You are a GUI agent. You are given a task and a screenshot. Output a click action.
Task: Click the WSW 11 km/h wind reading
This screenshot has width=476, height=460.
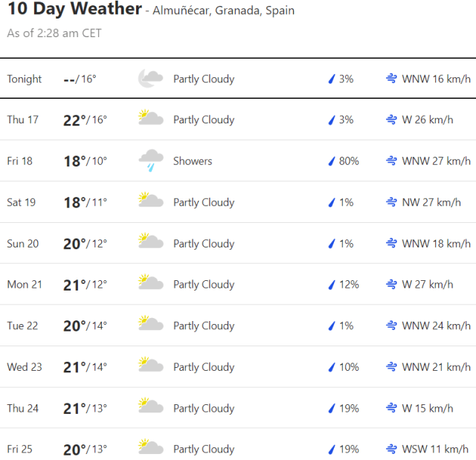pyautogui.click(x=436, y=449)
